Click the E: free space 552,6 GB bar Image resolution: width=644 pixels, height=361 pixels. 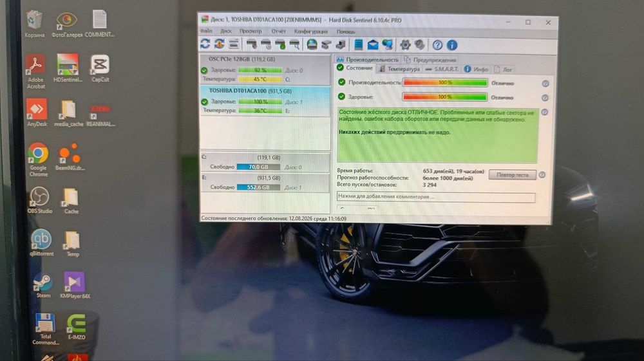click(x=258, y=187)
